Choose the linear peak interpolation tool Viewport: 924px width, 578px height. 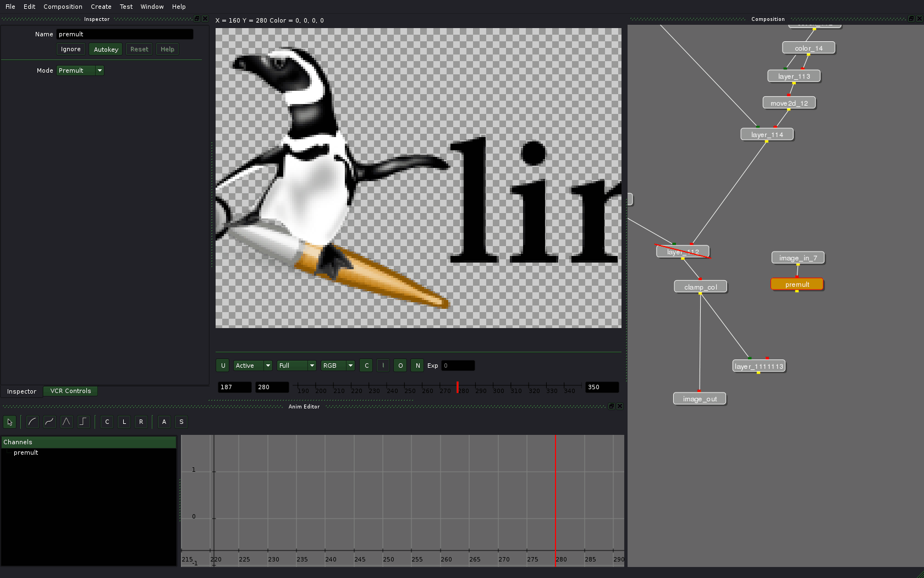(x=67, y=422)
